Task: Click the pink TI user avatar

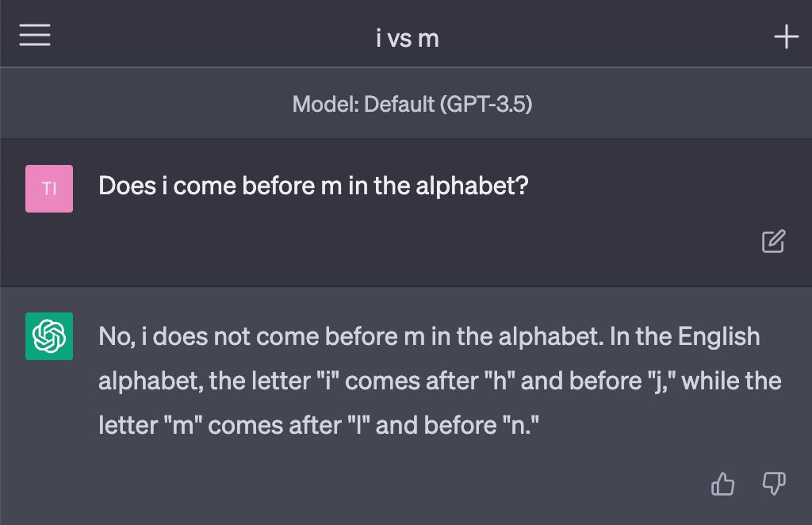Action: [49, 189]
